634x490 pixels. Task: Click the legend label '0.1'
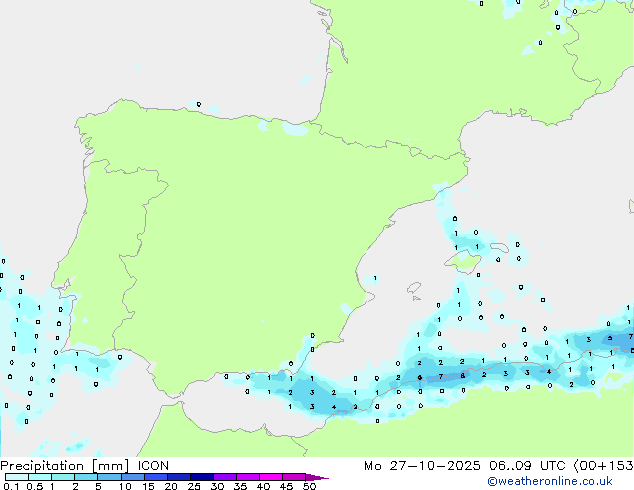coord(11,486)
